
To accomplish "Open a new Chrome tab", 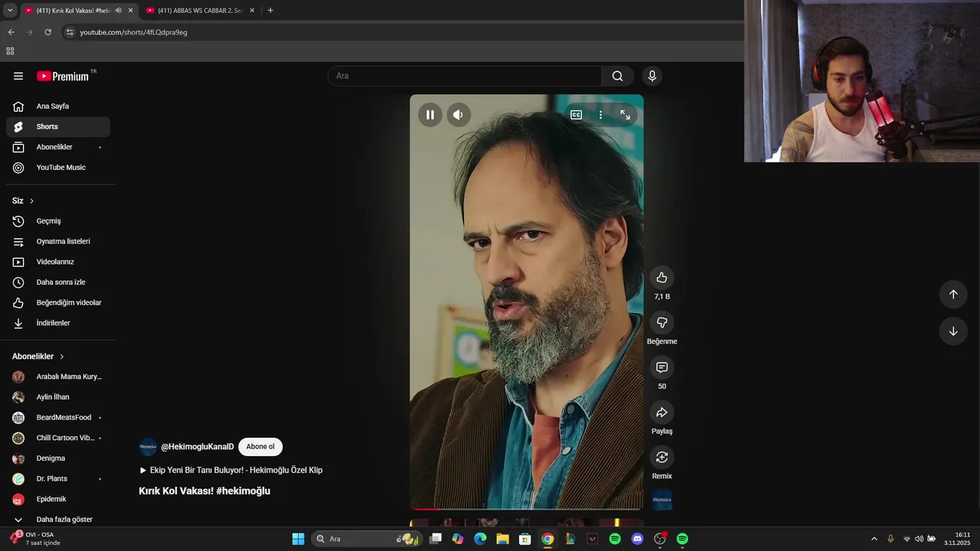I will [270, 11].
